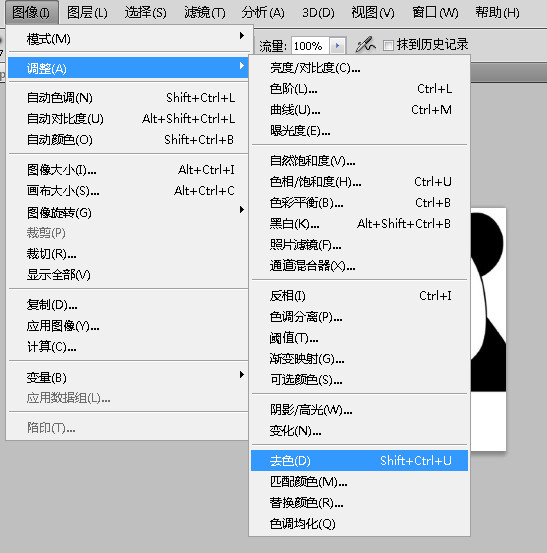Open the 滤镜(T) menu
547x553 pixels.
205,13
